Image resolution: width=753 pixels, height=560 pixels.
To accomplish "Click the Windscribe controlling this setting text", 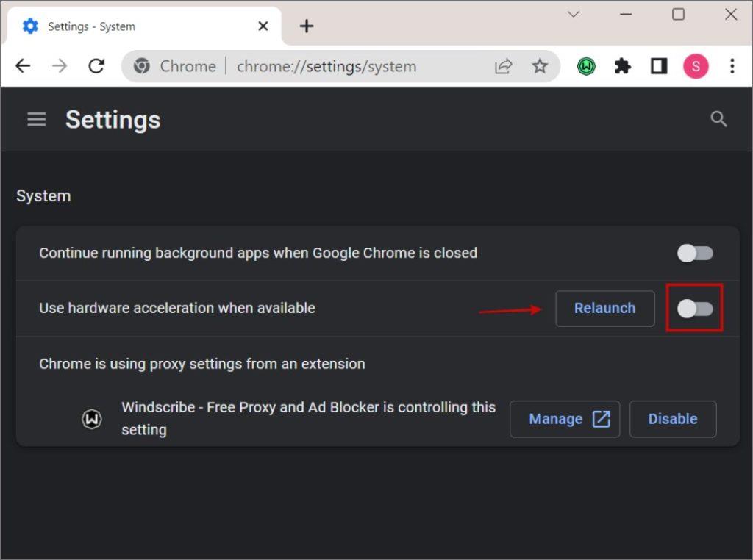I will 308,418.
